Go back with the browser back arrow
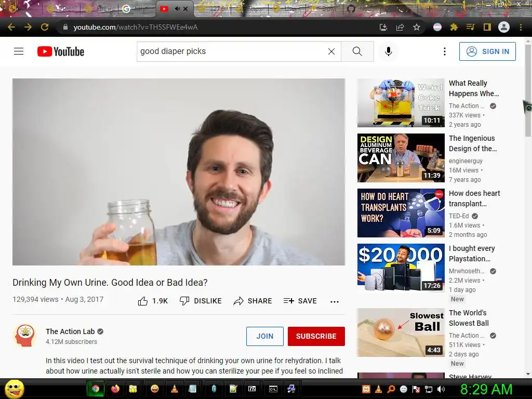This screenshot has height=399, width=532. (x=11, y=27)
